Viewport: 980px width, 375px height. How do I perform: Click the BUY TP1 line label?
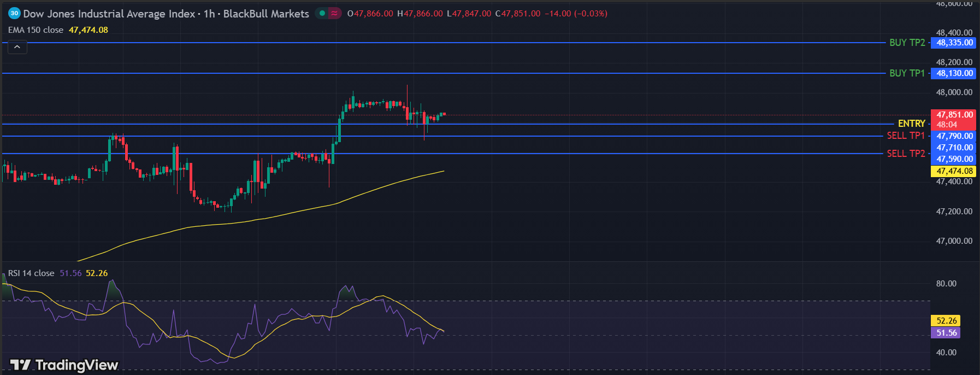click(x=907, y=73)
